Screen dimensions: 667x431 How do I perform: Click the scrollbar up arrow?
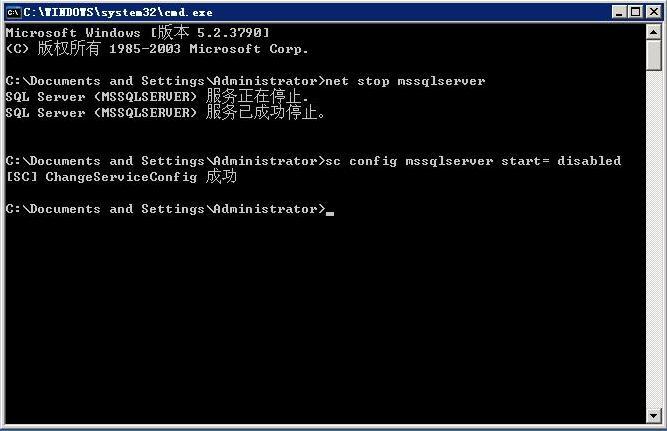tap(654, 32)
